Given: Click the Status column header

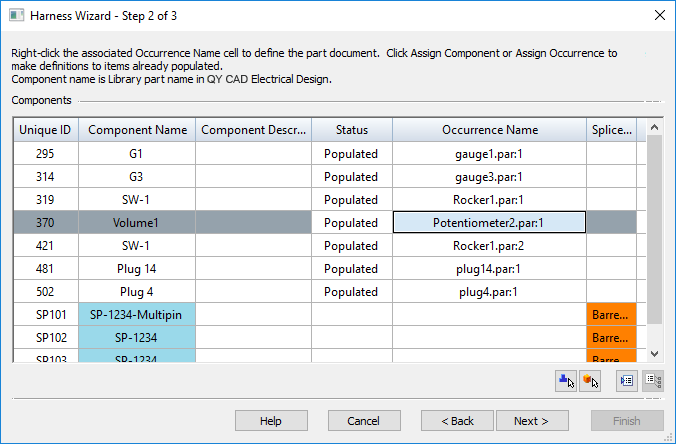Looking at the screenshot, I should tap(352, 130).
